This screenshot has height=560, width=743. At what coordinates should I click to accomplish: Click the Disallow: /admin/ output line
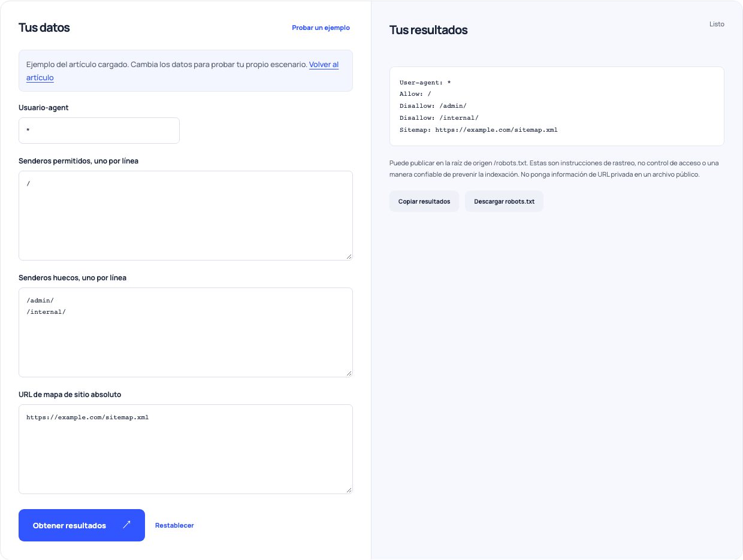433,106
